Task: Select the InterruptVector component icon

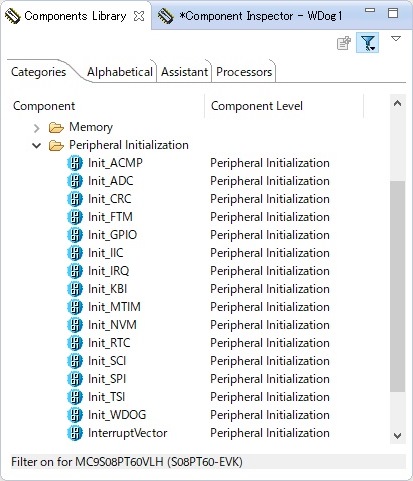Action: click(x=75, y=433)
